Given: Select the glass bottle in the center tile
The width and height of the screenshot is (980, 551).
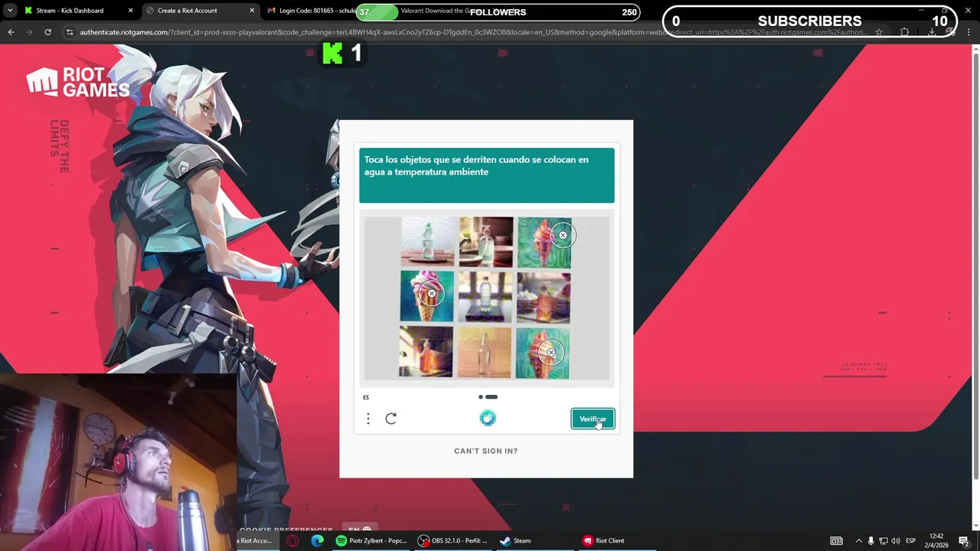Looking at the screenshot, I should 486,297.
